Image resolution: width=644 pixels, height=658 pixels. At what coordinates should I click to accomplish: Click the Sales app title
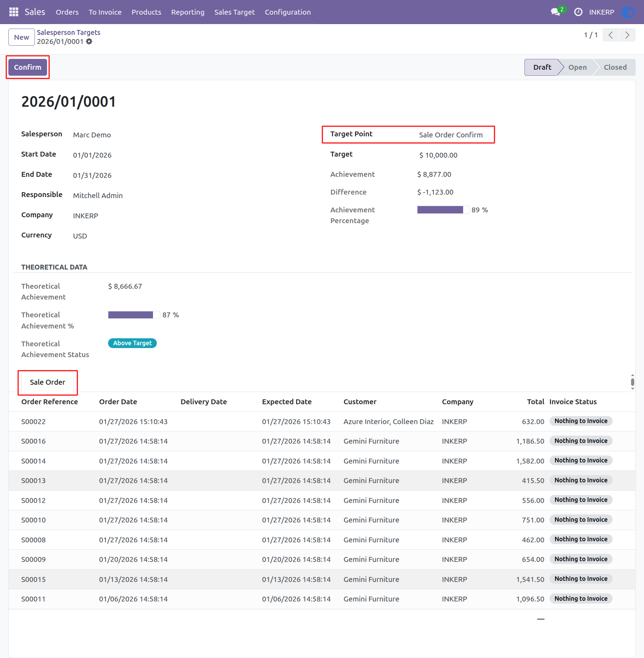tap(35, 12)
